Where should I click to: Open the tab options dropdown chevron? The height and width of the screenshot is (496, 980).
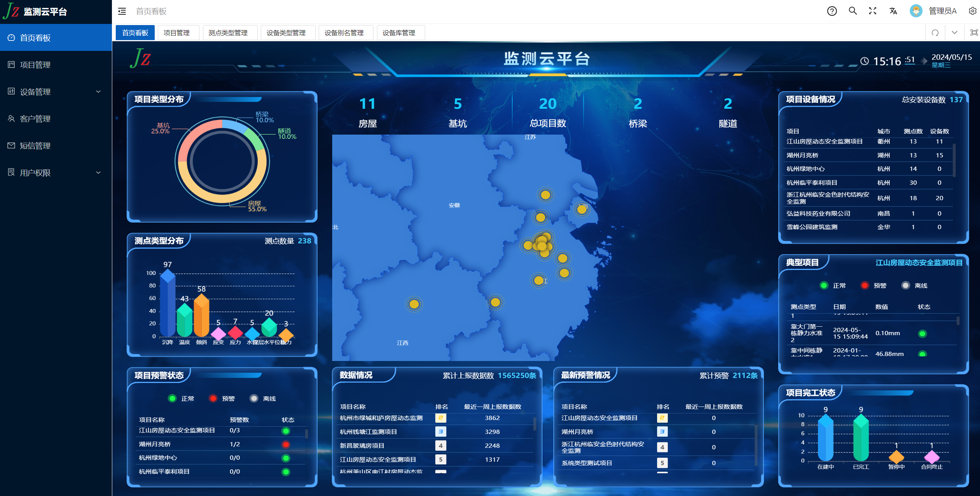[955, 33]
